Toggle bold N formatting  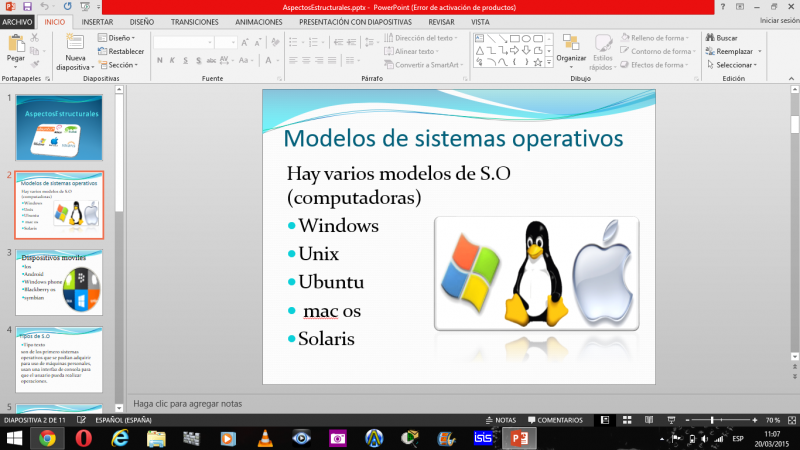pos(160,60)
